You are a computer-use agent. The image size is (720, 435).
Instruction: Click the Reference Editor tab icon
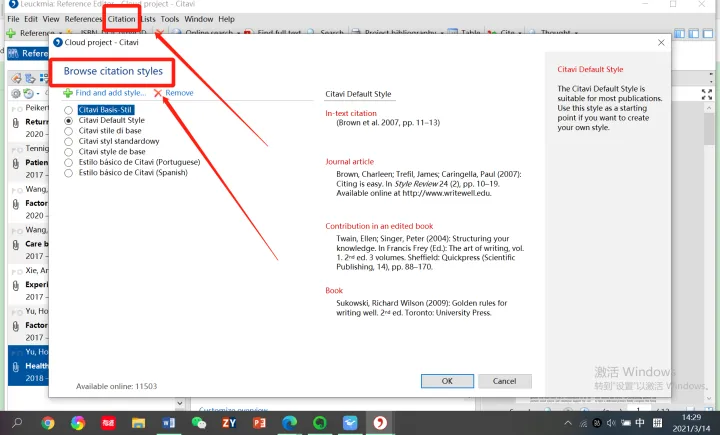coord(13,53)
